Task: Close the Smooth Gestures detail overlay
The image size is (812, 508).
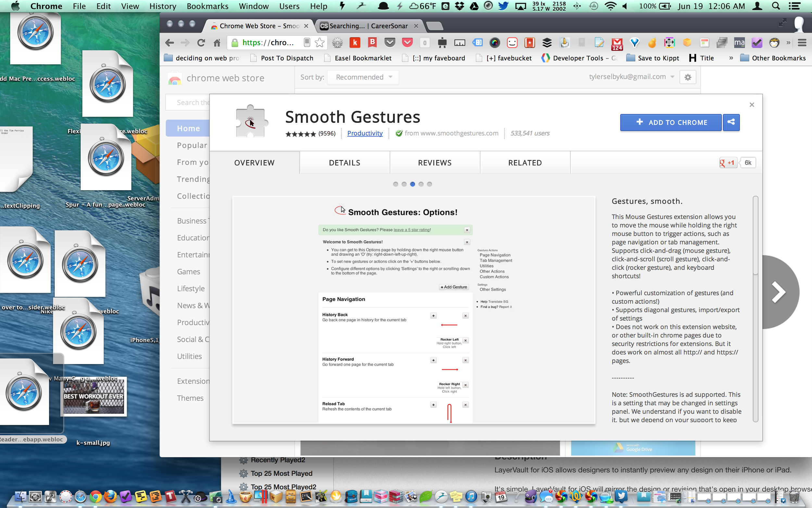Action: tap(752, 104)
